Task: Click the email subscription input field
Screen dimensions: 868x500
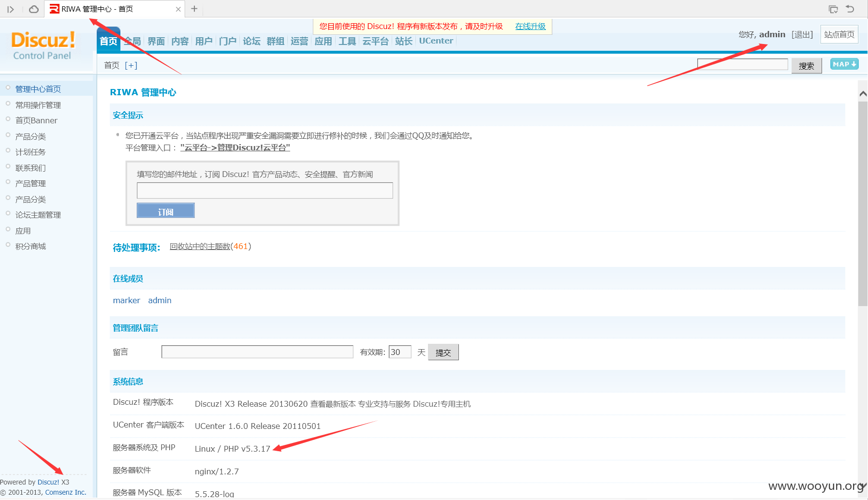Action: 265,191
